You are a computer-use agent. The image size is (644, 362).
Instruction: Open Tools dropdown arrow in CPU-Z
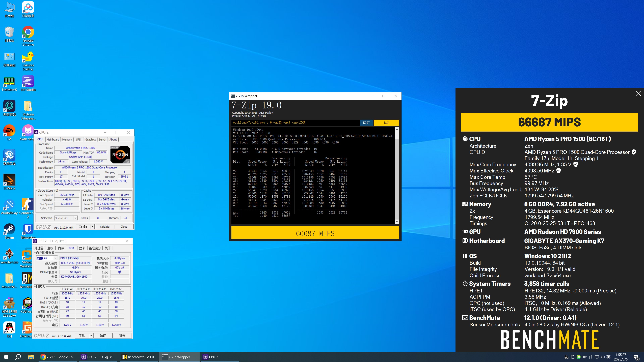[92, 227]
